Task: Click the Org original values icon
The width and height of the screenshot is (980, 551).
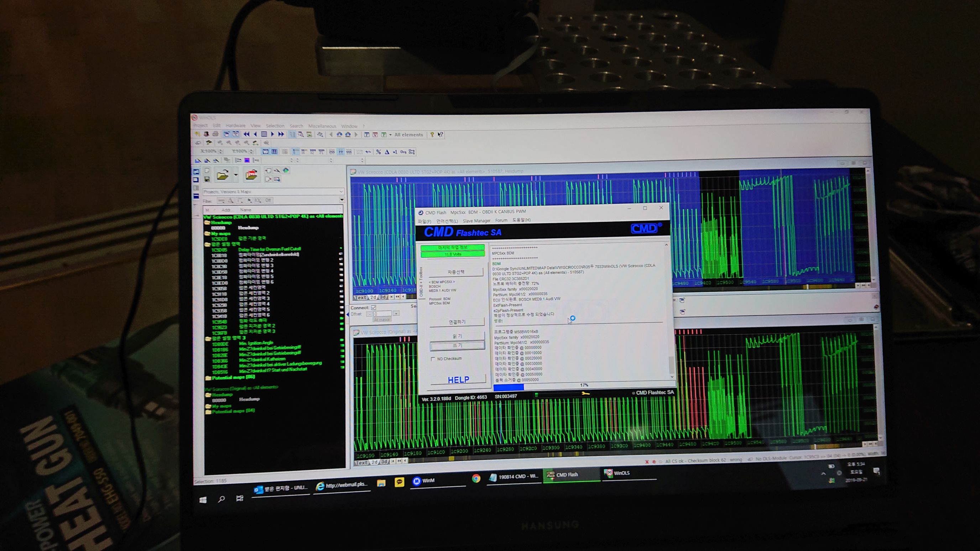Action: pos(403,152)
